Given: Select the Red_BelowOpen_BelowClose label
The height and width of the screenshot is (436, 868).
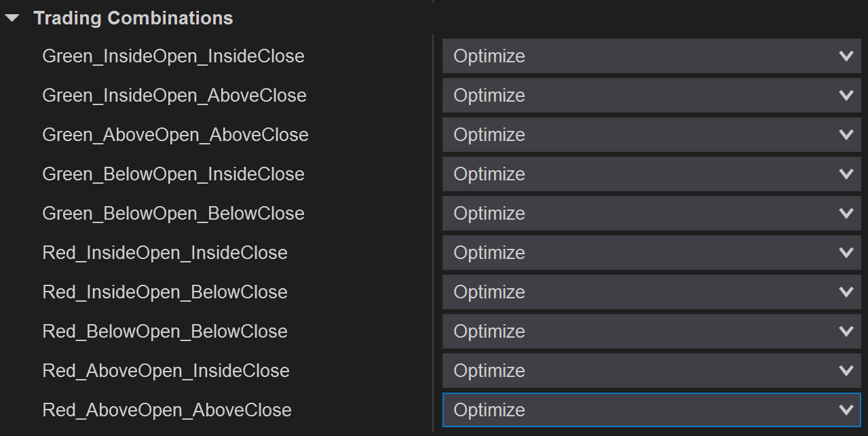Looking at the screenshot, I should click(x=165, y=332).
